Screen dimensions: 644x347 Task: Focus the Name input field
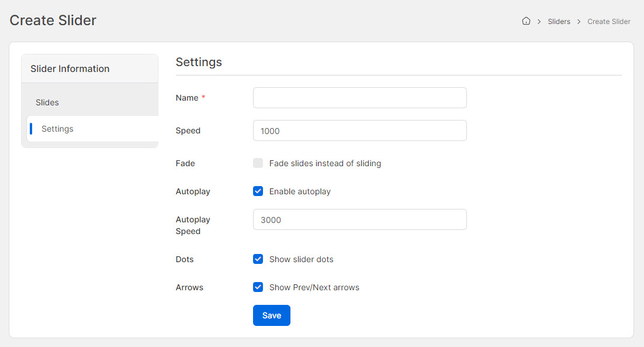coord(359,98)
